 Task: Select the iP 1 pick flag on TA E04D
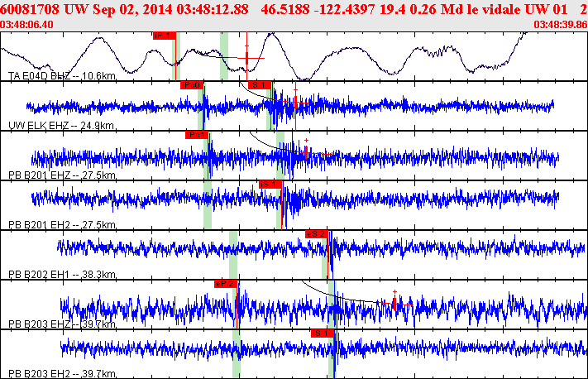click(x=165, y=36)
